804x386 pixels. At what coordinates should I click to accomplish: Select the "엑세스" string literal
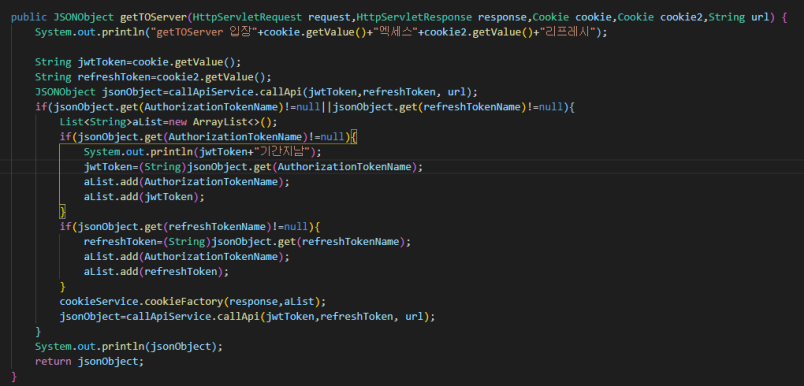tap(396, 32)
